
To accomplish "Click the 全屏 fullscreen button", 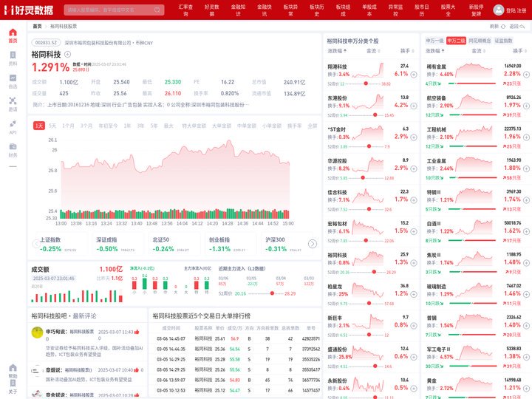I will 312,126.
